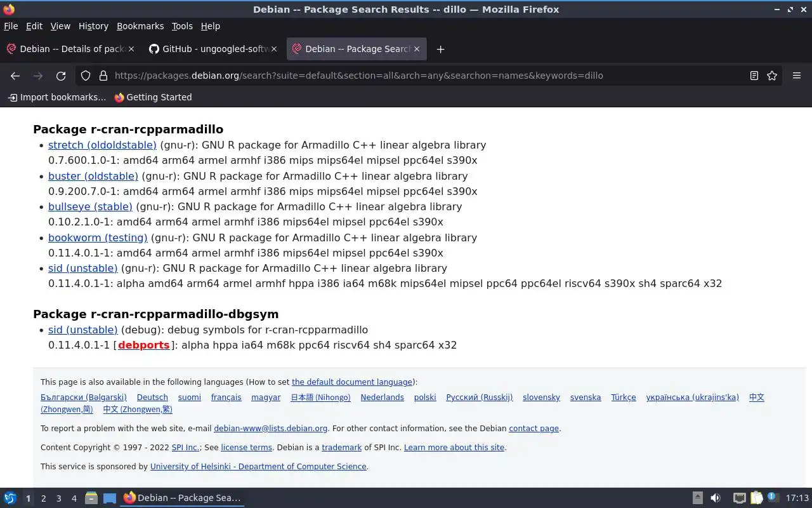Bookmark this page with the star icon

coord(772,76)
